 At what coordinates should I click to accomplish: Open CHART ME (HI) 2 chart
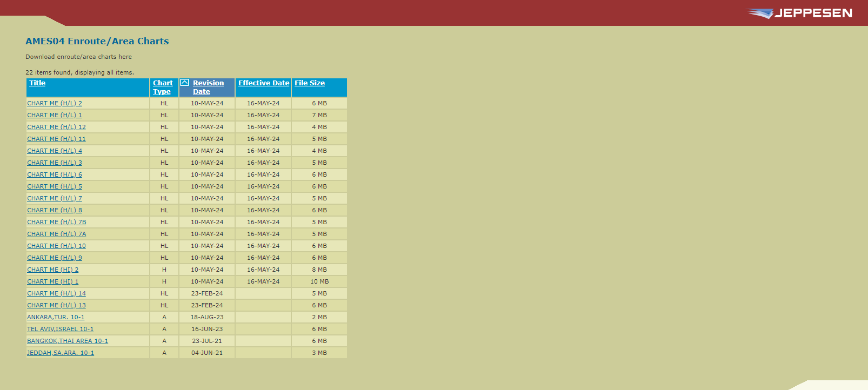[53, 270]
